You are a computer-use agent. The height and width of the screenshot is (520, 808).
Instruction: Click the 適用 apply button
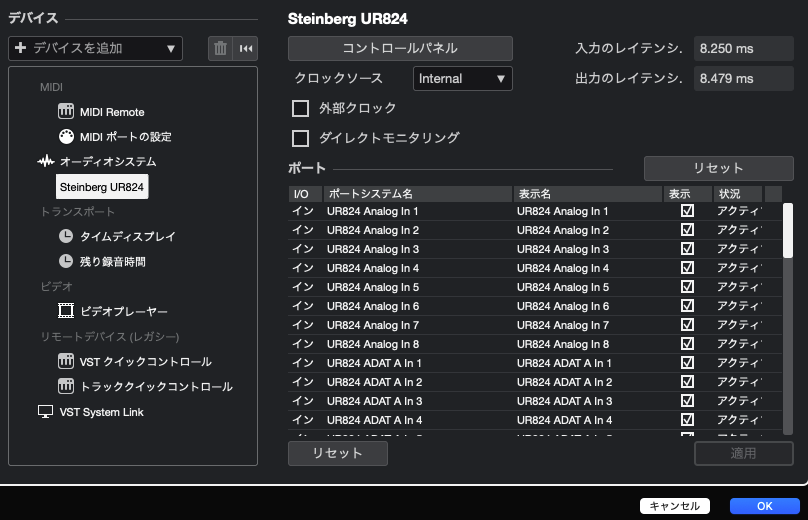[744, 454]
